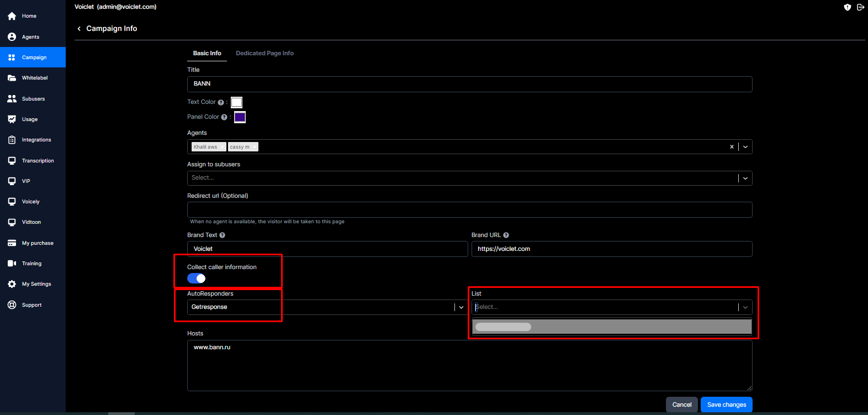Click the Panel Color help icon

click(224, 117)
